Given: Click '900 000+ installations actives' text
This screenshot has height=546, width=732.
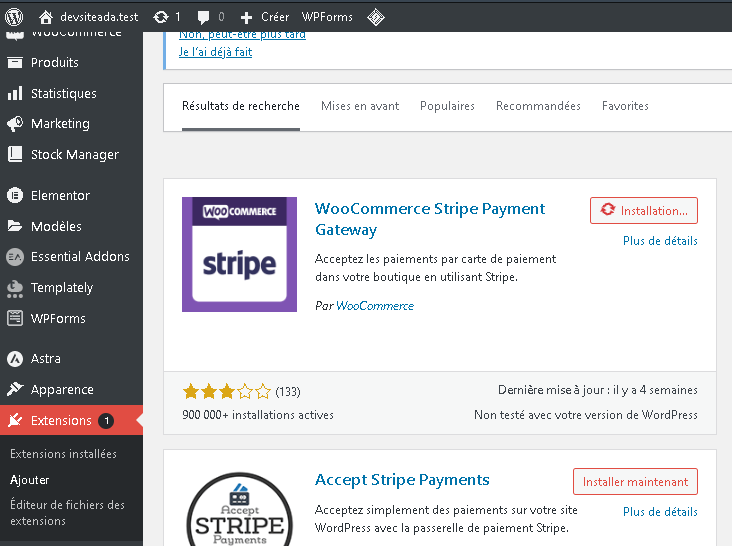Looking at the screenshot, I should pos(258,415).
